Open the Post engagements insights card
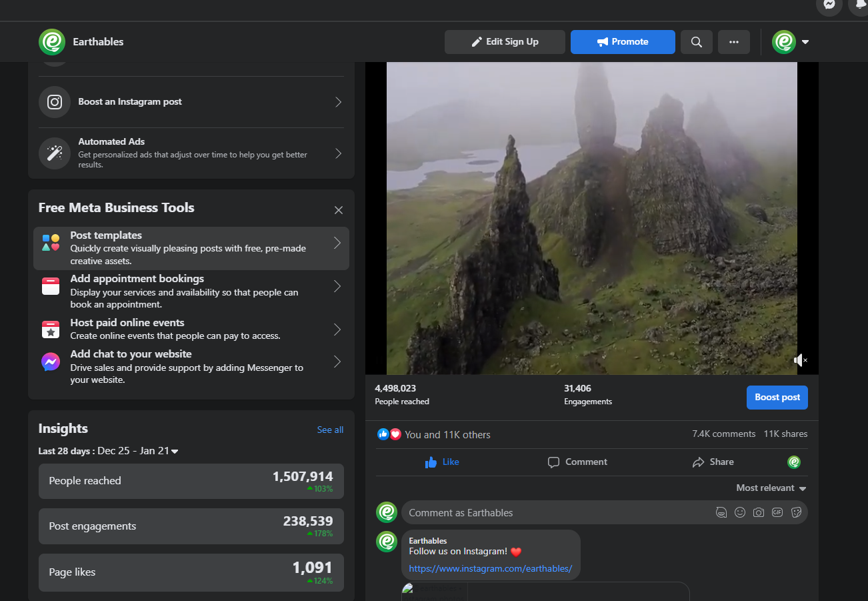The image size is (868, 601). point(191,526)
